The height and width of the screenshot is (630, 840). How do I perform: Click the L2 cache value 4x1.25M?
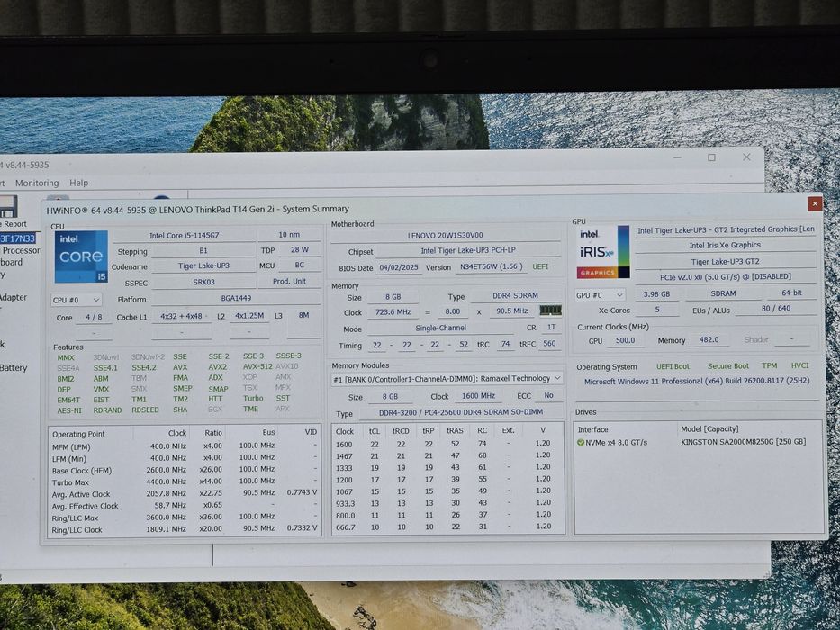249,316
